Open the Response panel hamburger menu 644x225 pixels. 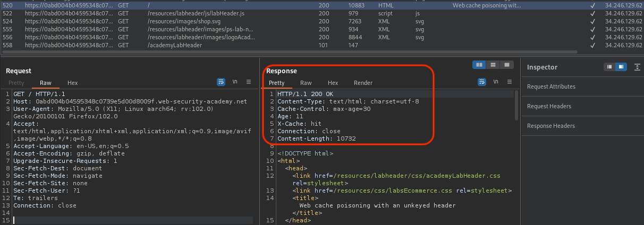coord(509,82)
